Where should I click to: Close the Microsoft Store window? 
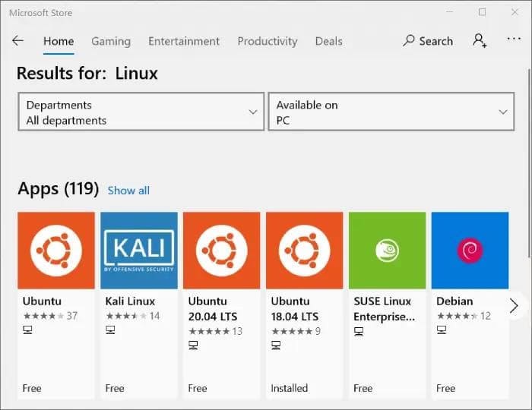515,12
